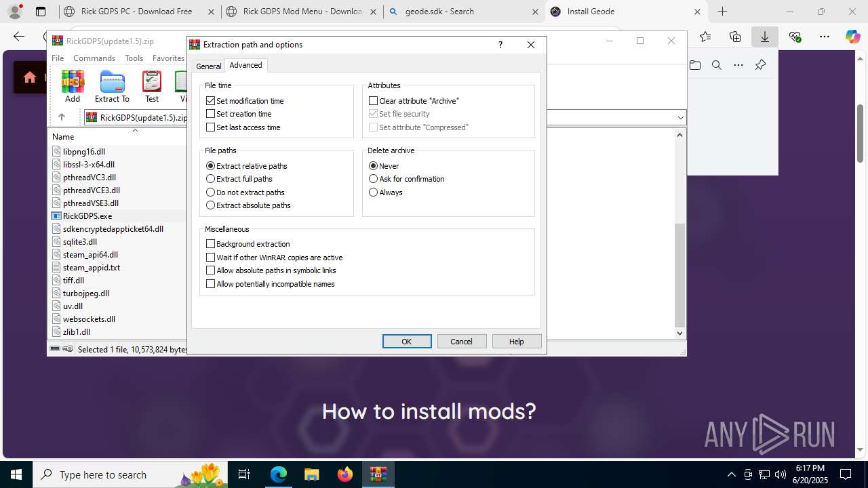Open Task View on taskbar
The width and height of the screenshot is (868, 488).
tap(244, 474)
